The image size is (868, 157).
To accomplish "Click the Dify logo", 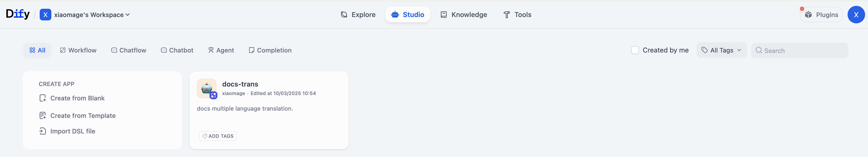I will [18, 14].
